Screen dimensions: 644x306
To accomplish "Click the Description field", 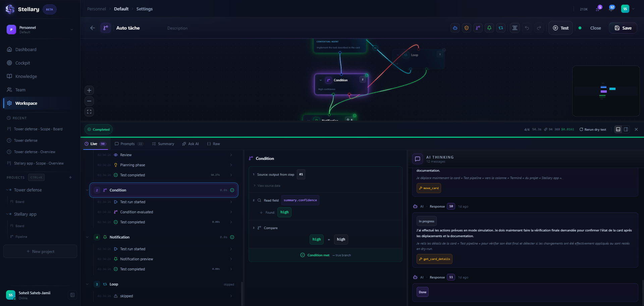I will click(177, 28).
